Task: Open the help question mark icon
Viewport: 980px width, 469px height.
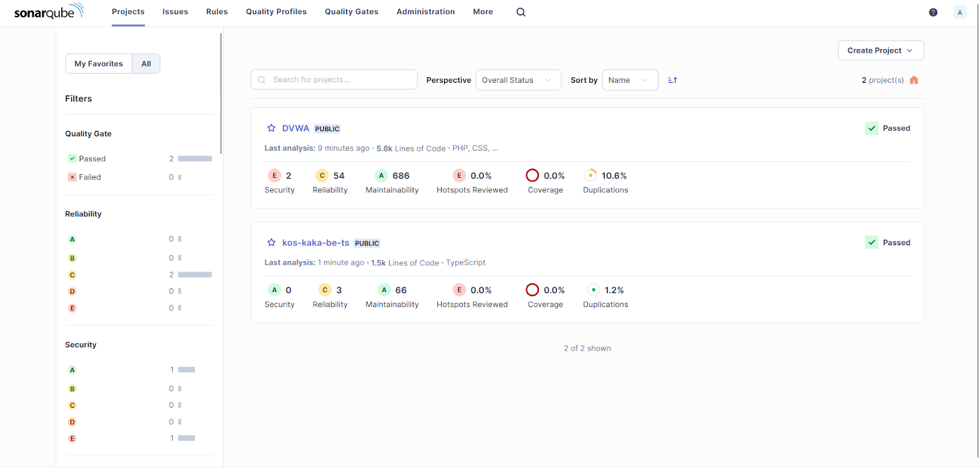Action: (933, 12)
